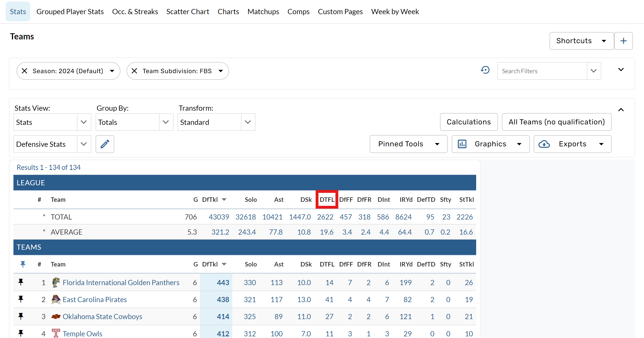
Task: Switch to the Scatter Chart tab
Action: pyautogui.click(x=187, y=12)
